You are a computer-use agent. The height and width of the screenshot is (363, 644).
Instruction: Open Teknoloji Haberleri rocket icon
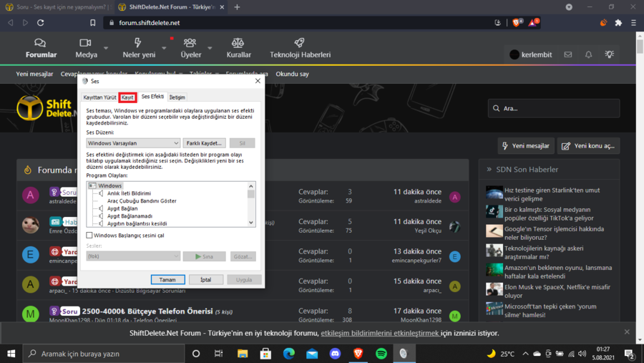[300, 43]
